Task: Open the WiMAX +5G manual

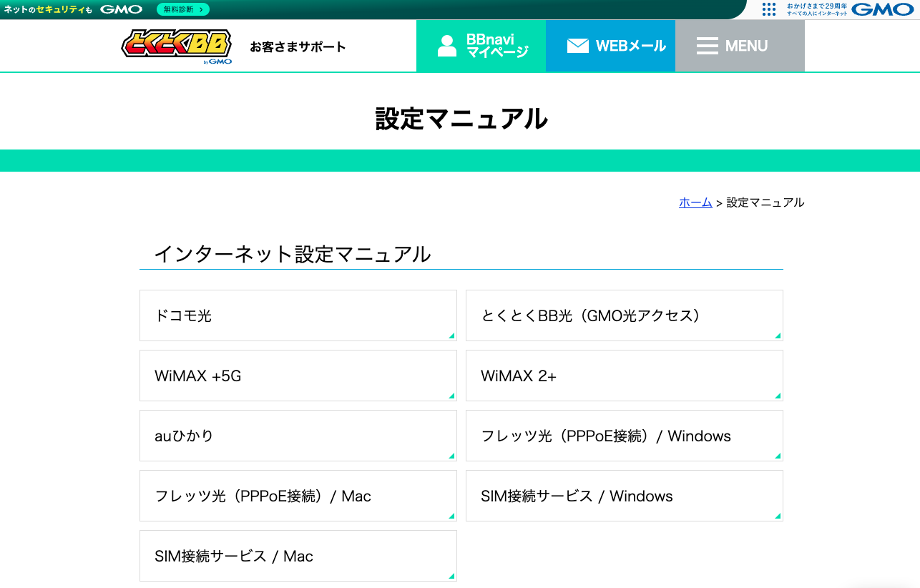Action: [x=298, y=376]
